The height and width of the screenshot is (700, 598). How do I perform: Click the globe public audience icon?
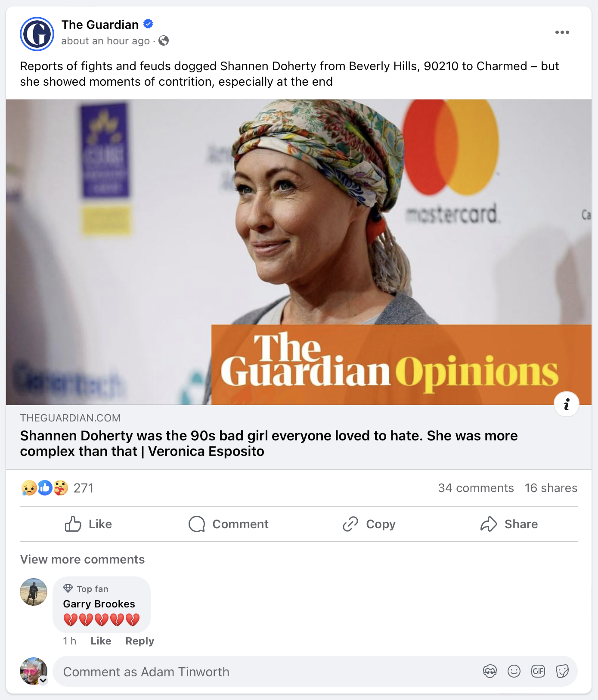pos(164,41)
